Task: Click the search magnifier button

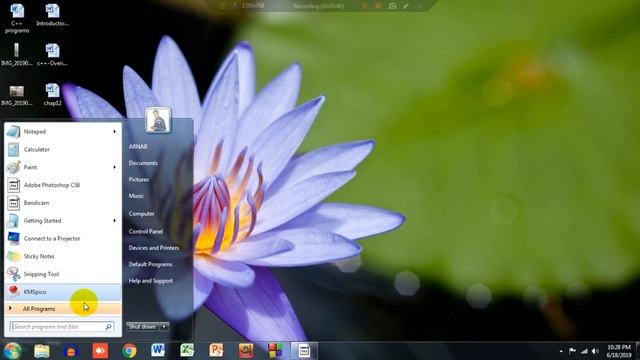Action: click(x=109, y=327)
